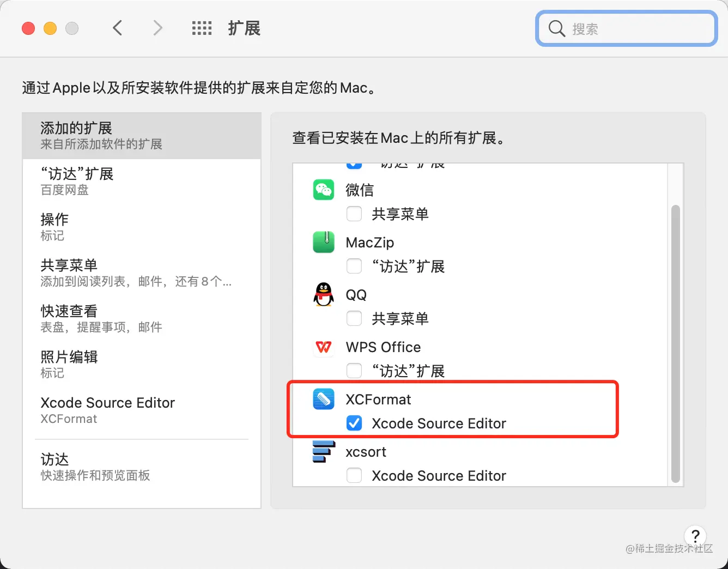Click the WPS Office icon
728x569 pixels.
tap(324, 347)
